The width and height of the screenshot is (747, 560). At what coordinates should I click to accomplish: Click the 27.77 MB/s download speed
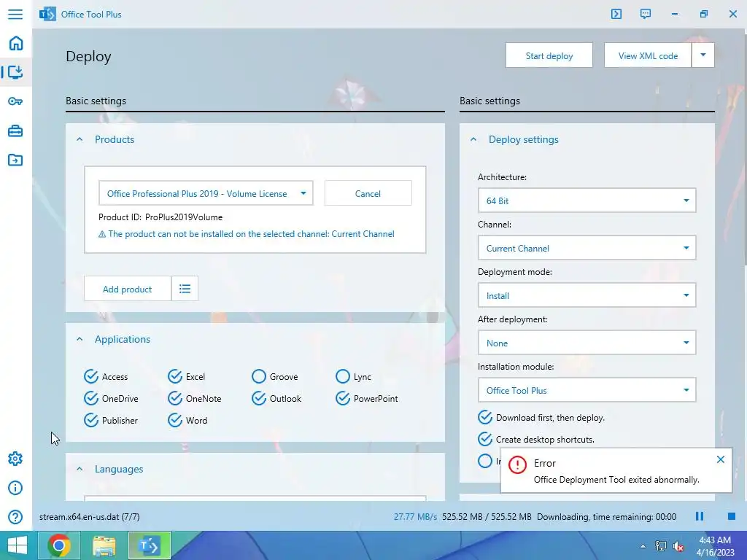tap(415, 517)
